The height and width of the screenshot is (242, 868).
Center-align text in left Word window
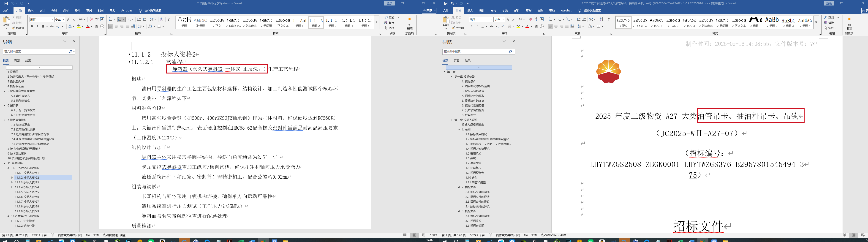116,26
